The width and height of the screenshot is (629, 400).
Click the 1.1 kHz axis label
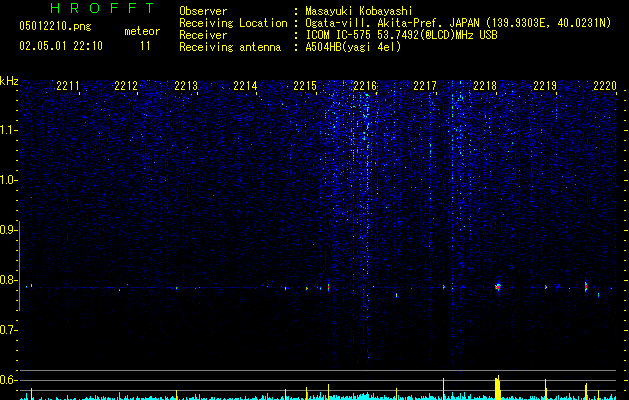[8, 130]
